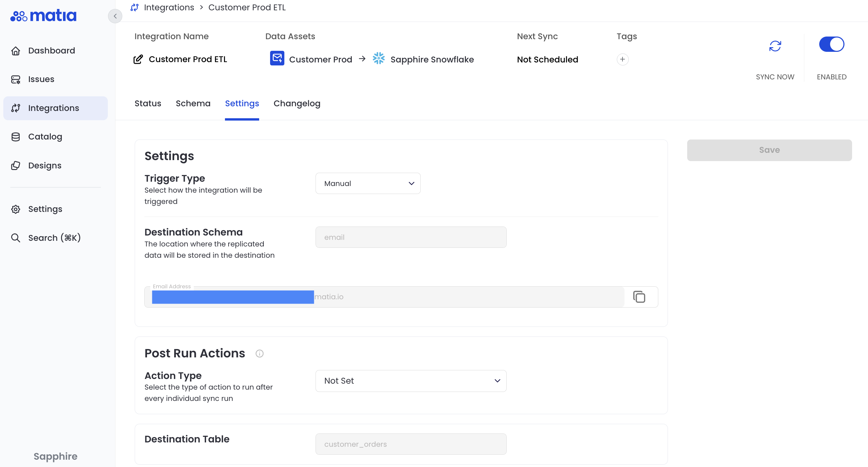Click the add tag plus icon
868x467 pixels.
pos(622,59)
